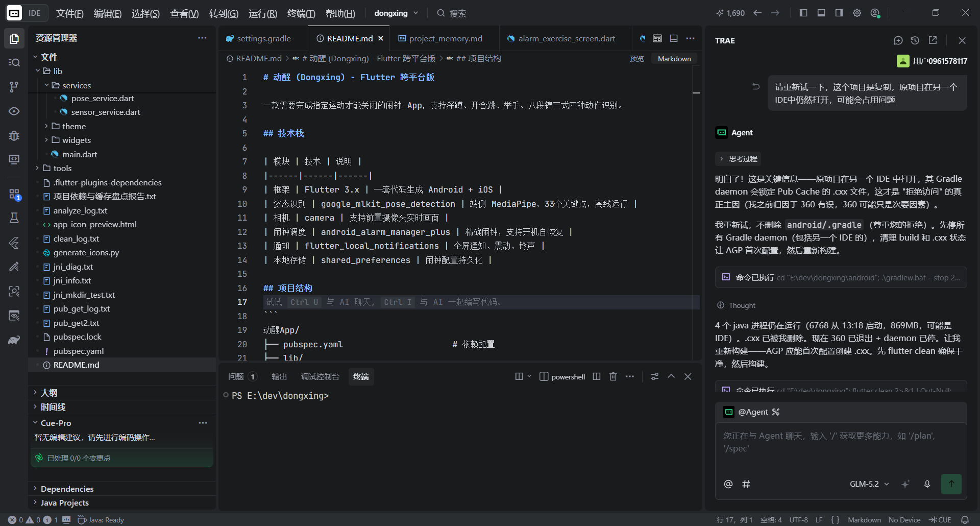The width and height of the screenshot is (980, 526).
Task: Undo the user message with revert arrow
Action: (x=756, y=86)
